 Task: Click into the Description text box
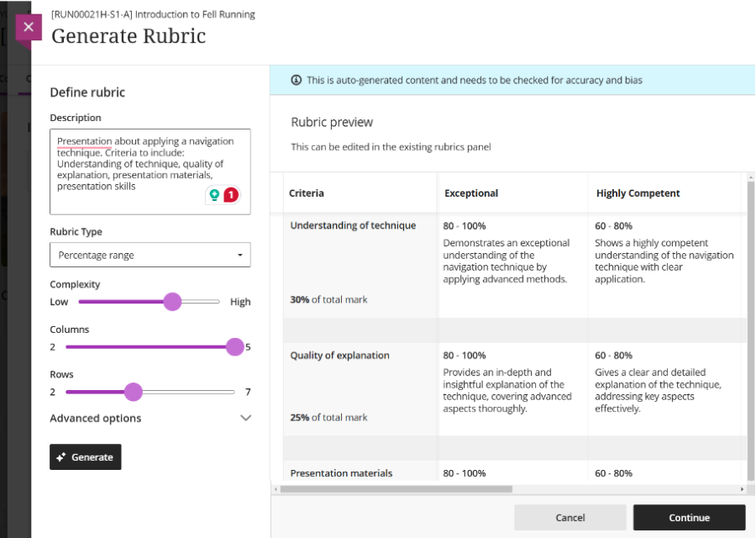pyautogui.click(x=150, y=172)
